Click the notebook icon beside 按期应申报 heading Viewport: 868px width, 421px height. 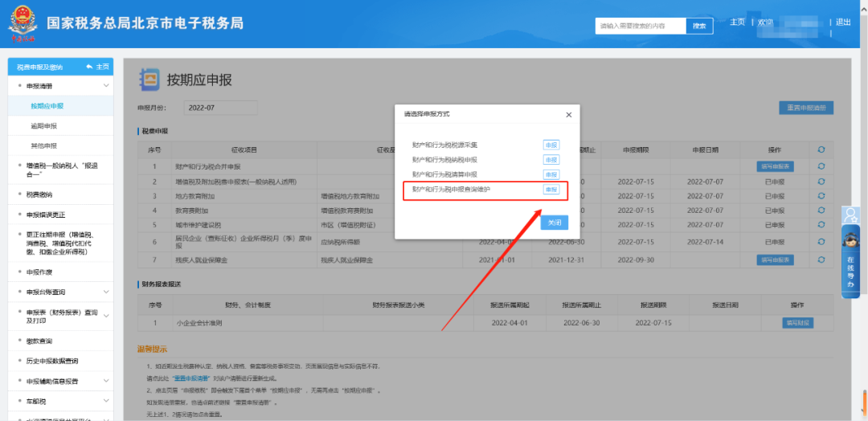[x=149, y=80]
